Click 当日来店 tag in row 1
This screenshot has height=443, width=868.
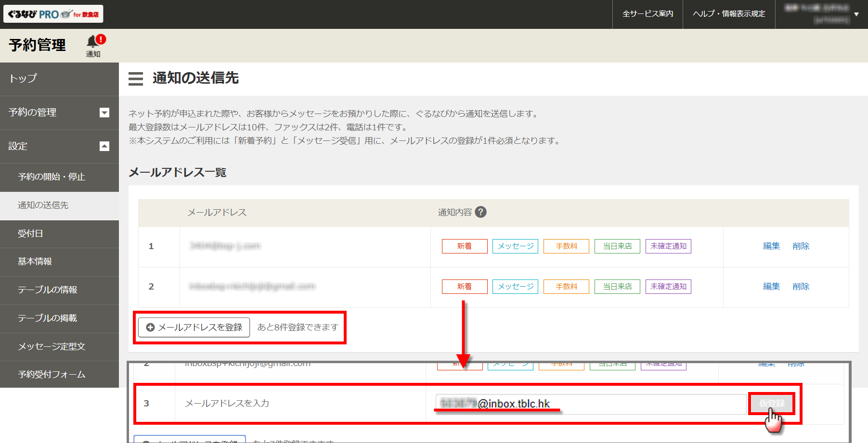[x=617, y=246]
